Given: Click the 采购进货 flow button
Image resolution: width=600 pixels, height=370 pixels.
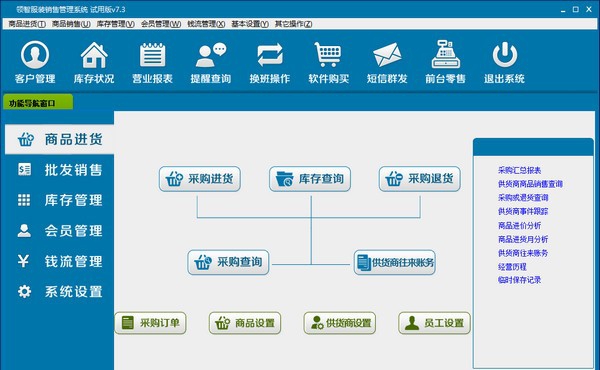Looking at the screenshot, I should point(200,179).
